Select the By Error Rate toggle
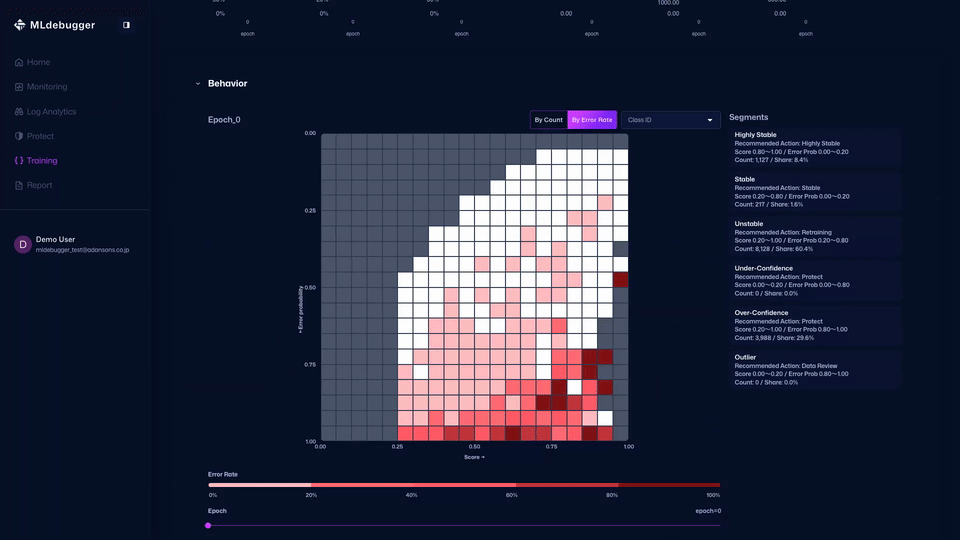Viewport: 960px width, 540px height. [591, 120]
